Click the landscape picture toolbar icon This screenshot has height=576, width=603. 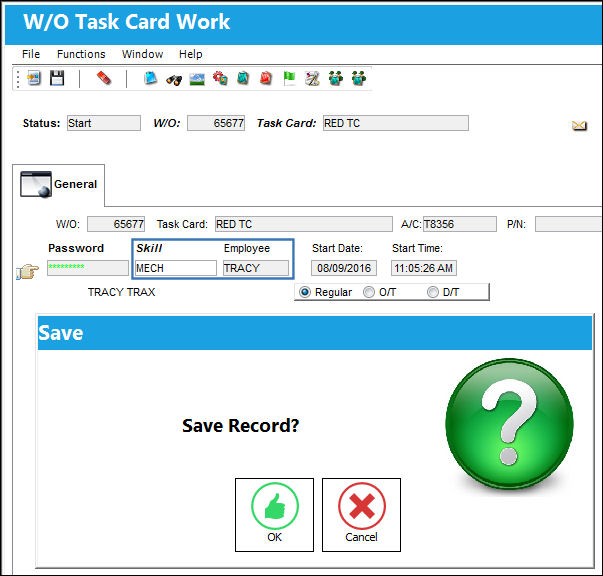tap(197, 79)
